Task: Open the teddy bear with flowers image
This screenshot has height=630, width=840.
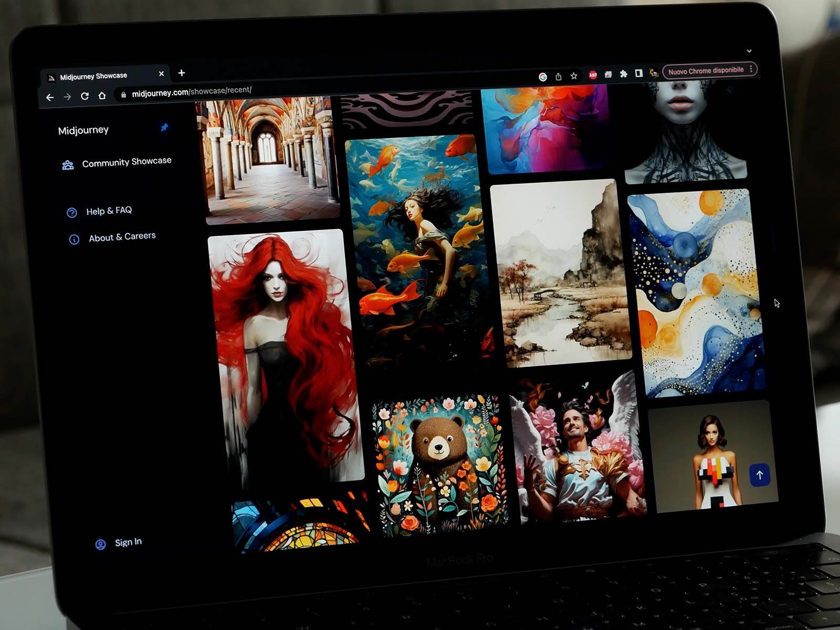Action: 440,465
